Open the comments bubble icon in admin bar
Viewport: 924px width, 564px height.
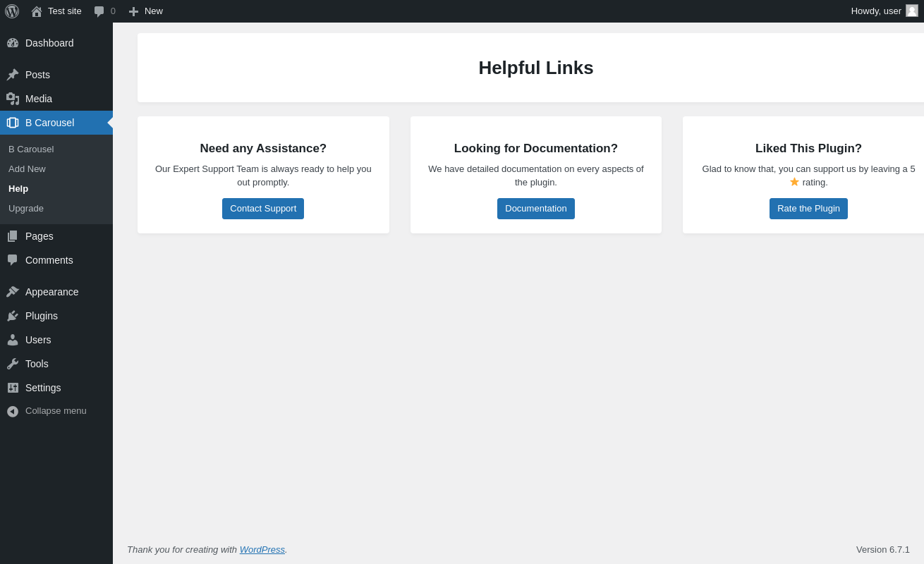click(99, 11)
